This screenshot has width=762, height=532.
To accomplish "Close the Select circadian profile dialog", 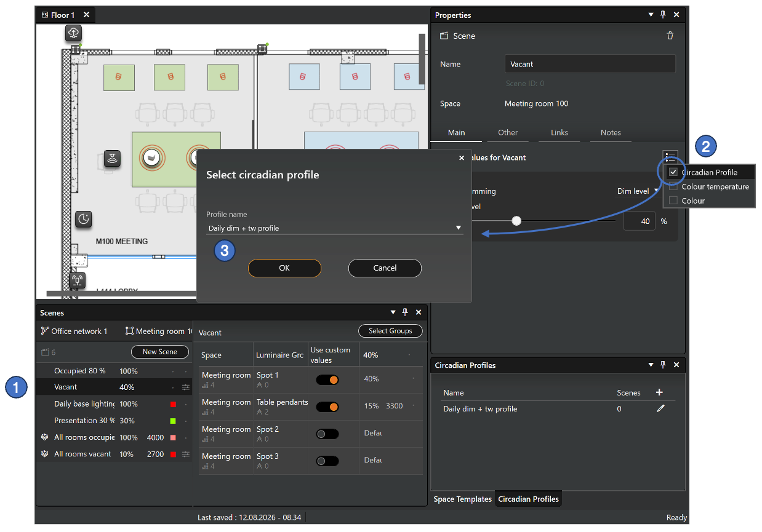I will [x=462, y=158].
